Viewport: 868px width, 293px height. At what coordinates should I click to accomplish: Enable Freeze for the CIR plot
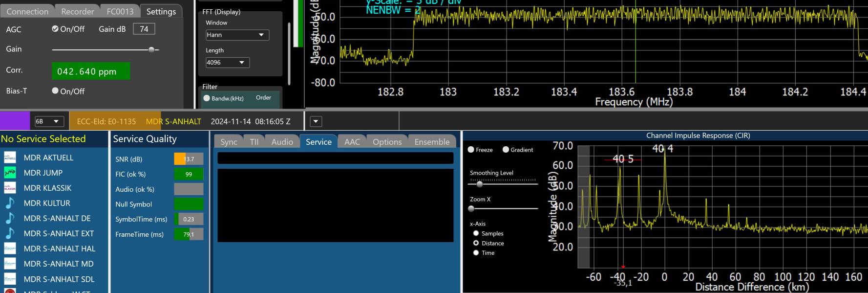[x=471, y=150]
